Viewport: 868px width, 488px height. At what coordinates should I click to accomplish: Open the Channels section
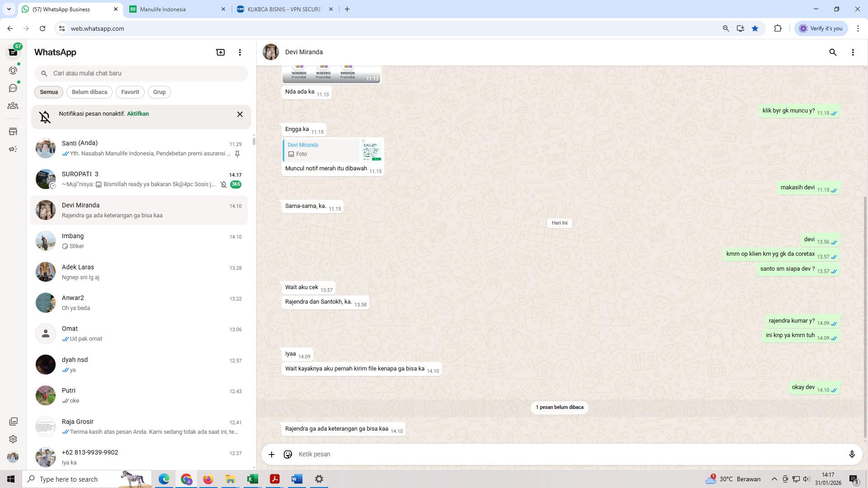[13, 88]
